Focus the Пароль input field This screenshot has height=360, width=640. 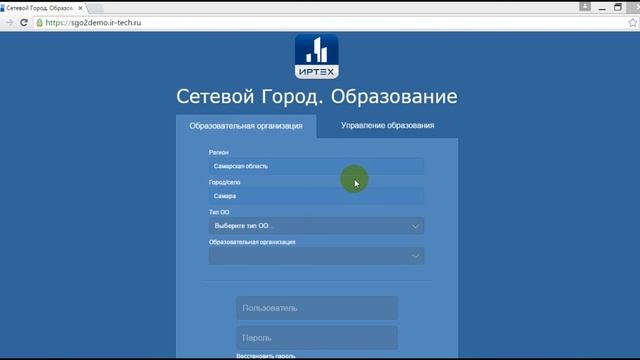click(317, 338)
